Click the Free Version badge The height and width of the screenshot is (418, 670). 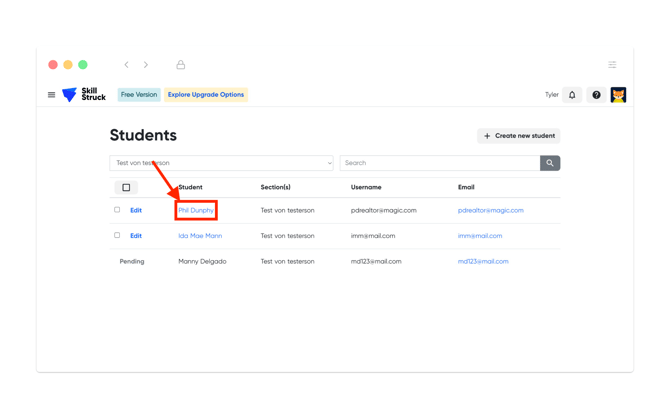pyautogui.click(x=138, y=95)
